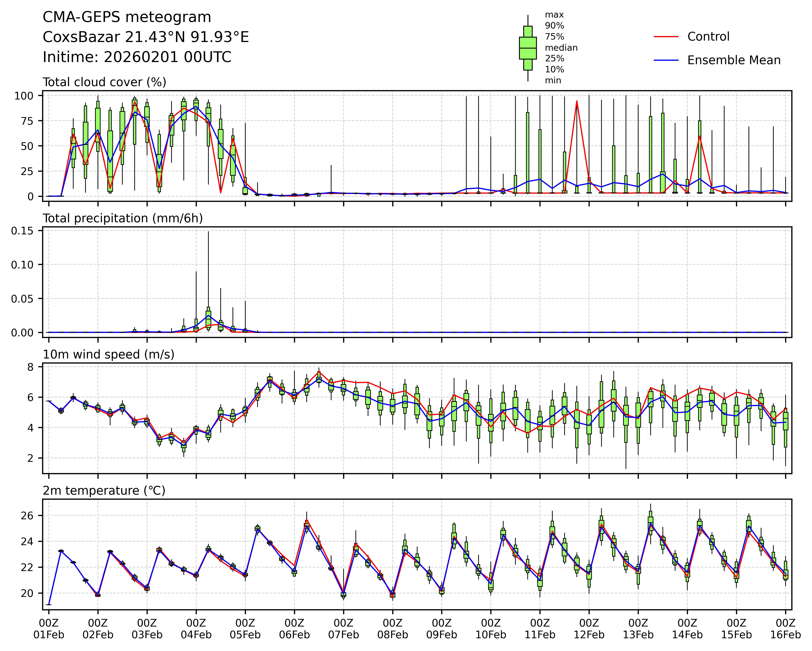Image resolution: width=812 pixels, height=651 pixels.
Task: Click the red Control legend line
Action: (666, 37)
